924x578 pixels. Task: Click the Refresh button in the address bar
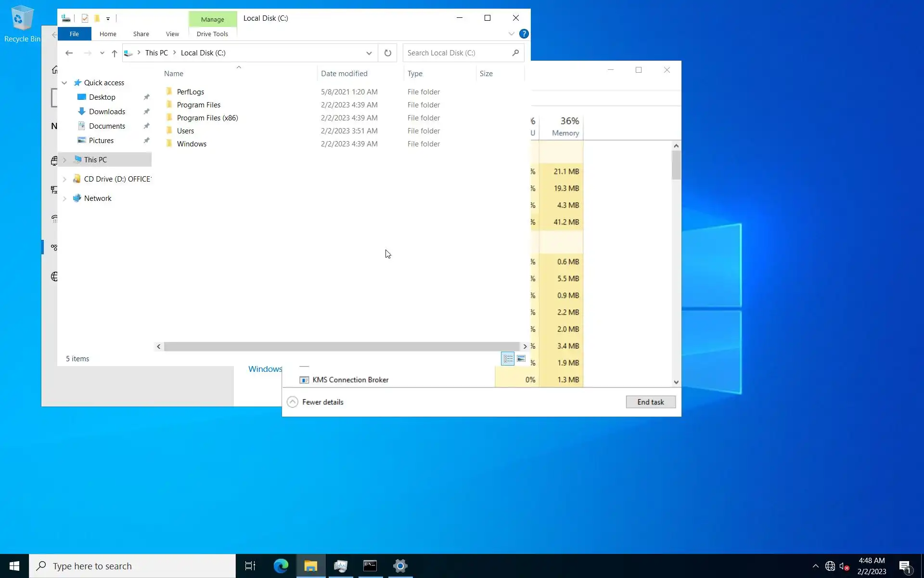[387, 53]
